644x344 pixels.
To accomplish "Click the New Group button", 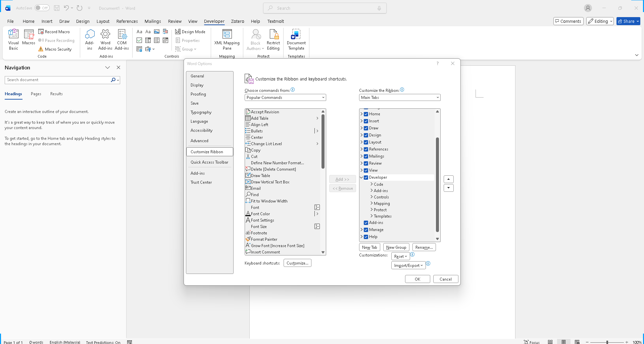I will 396,247.
